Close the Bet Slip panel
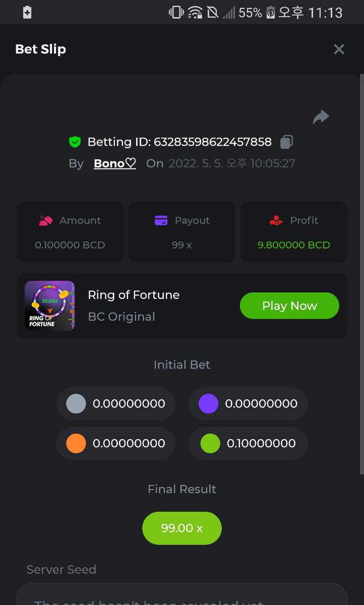Image resolution: width=364 pixels, height=605 pixels. 339,49
